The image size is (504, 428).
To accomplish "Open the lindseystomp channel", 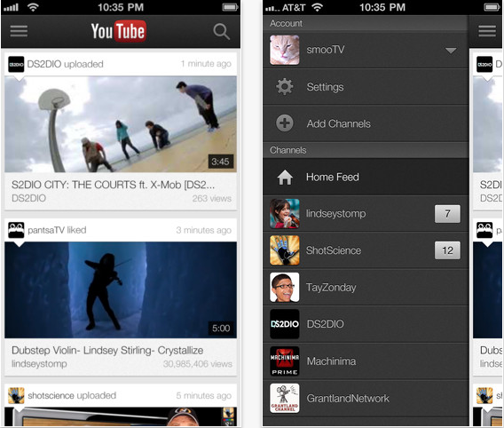I will coord(366,213).
